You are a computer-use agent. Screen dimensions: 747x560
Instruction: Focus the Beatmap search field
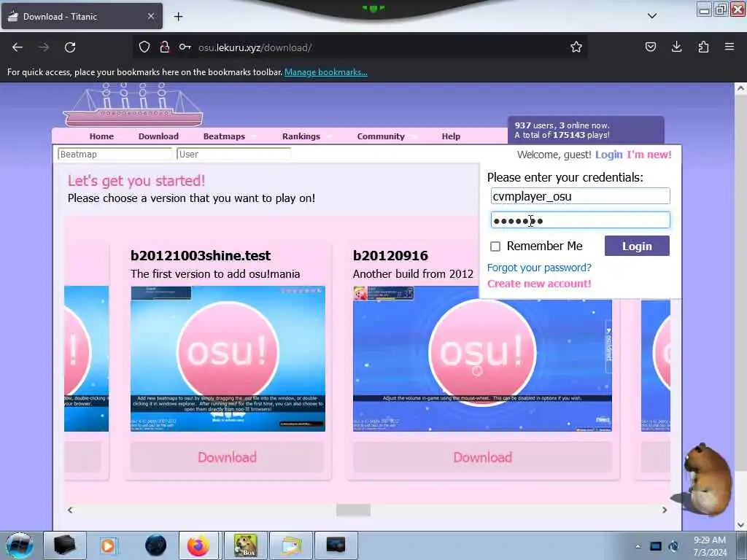(x=115, y=155)
